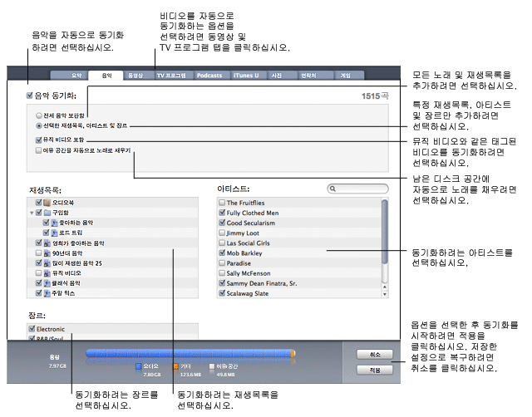
Task: Uncheck the 오디오북 playlist checkbox
Action: coord(39,203)
